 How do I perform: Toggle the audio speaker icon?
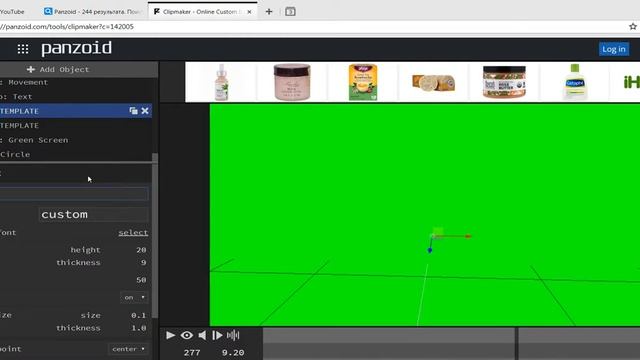tap(202, 335)
